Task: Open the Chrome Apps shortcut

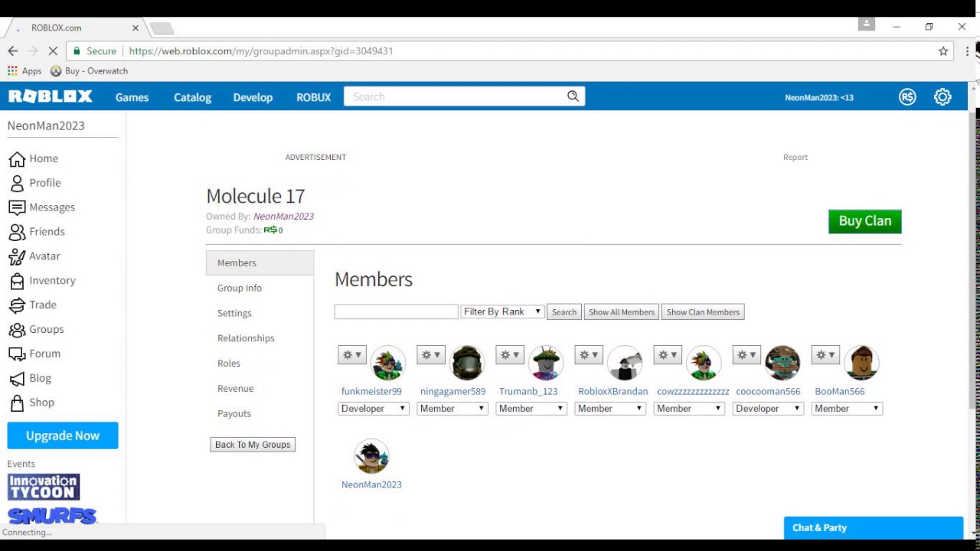Action: [24, 71]
